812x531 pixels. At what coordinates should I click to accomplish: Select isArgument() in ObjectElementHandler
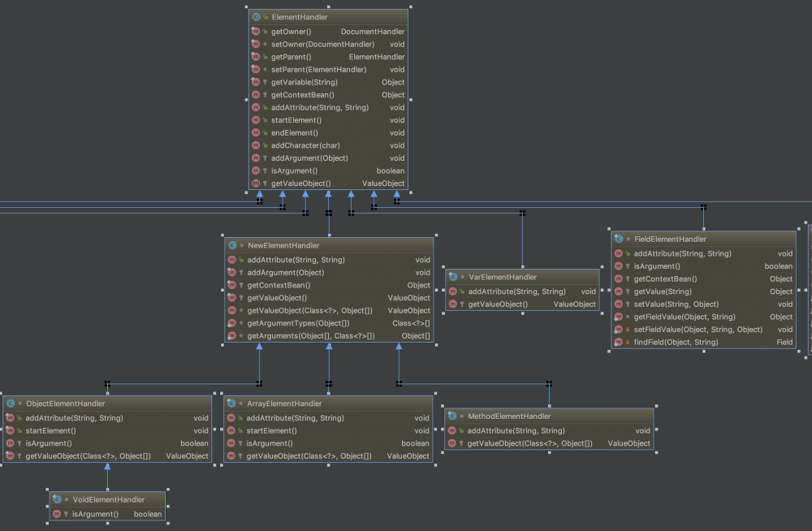point(49,443)
